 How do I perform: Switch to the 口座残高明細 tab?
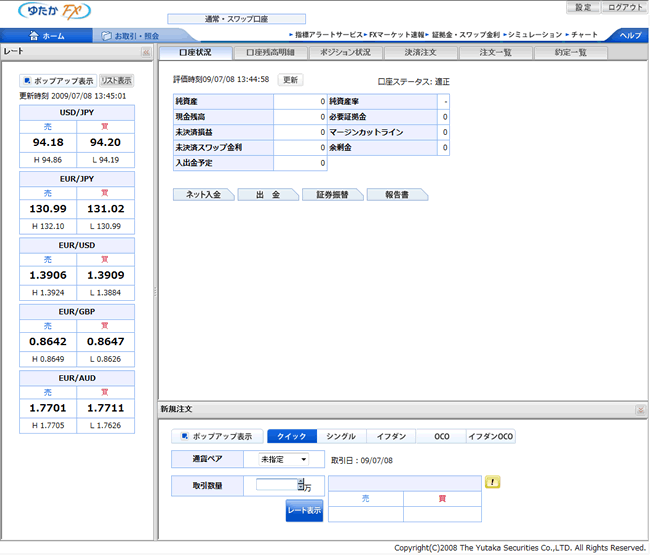click(271, 53)
